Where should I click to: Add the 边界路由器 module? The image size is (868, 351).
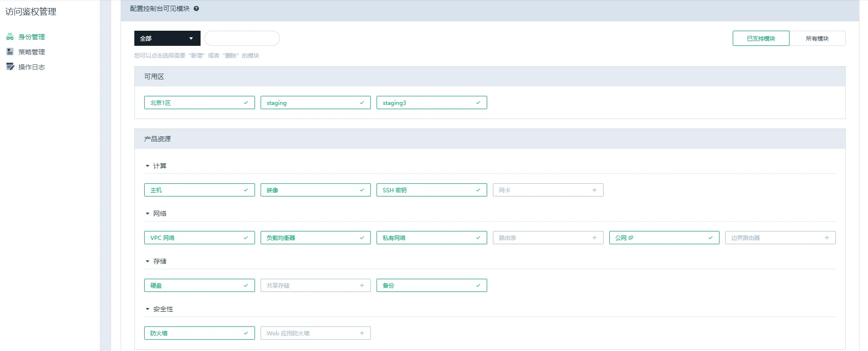[780, 238]
